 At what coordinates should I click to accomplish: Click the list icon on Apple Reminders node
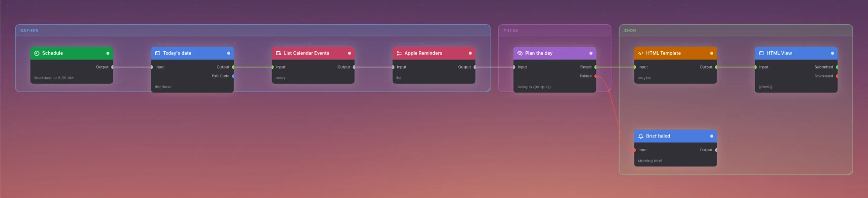coord(399,53)
